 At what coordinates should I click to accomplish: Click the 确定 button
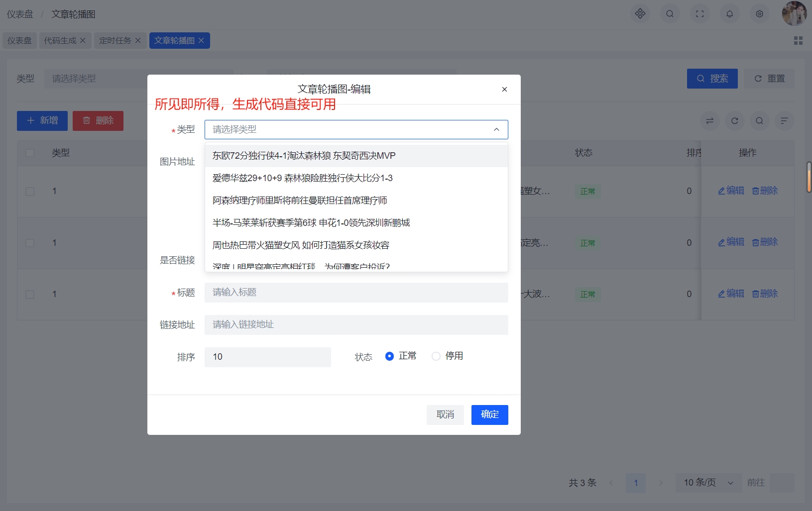(489, 414)
